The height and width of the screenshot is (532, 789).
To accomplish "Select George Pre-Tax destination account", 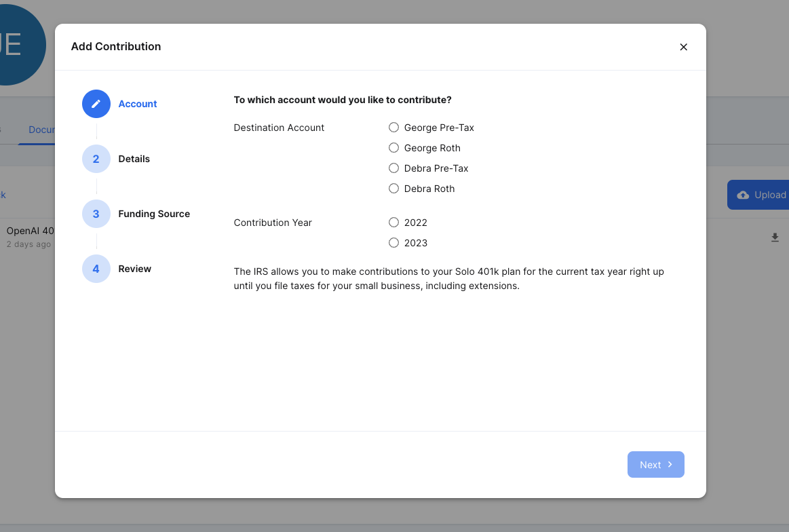I will pyautogui.click(x=393, y=128).
